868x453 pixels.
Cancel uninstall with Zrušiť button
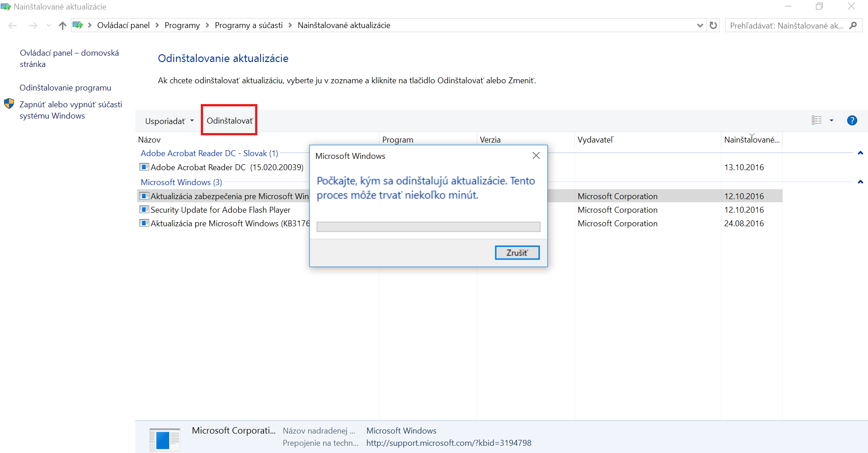click(517, 253)
